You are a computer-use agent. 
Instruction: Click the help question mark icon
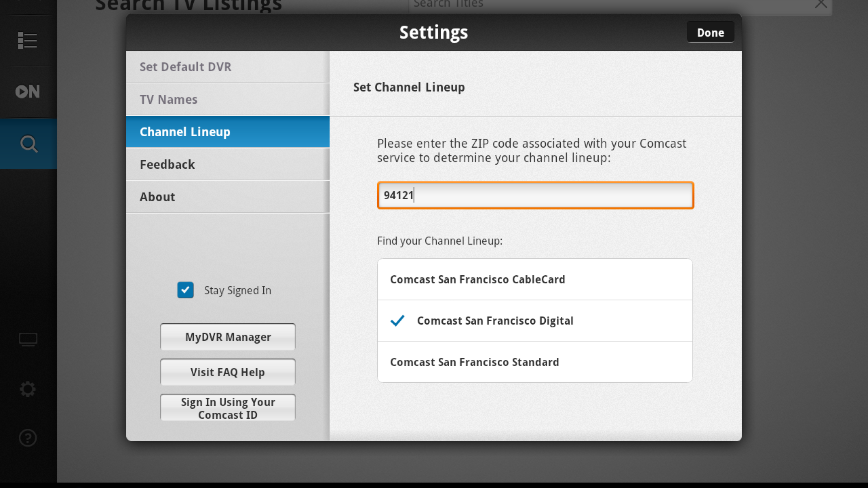coord(28,438)
